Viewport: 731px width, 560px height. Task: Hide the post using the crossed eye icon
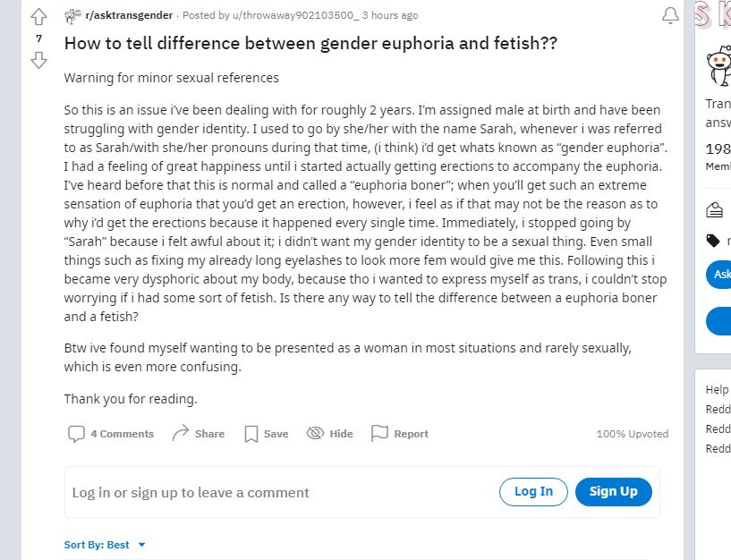[315, 434]
